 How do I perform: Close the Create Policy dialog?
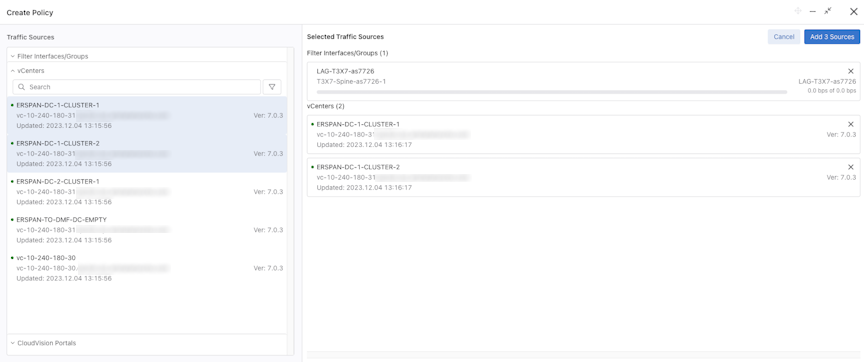coord(854,12)
